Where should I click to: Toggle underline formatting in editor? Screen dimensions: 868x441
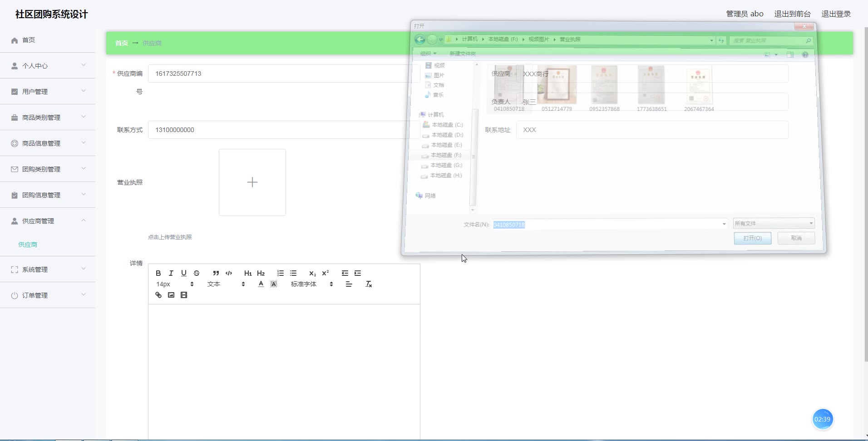(184, 273)
